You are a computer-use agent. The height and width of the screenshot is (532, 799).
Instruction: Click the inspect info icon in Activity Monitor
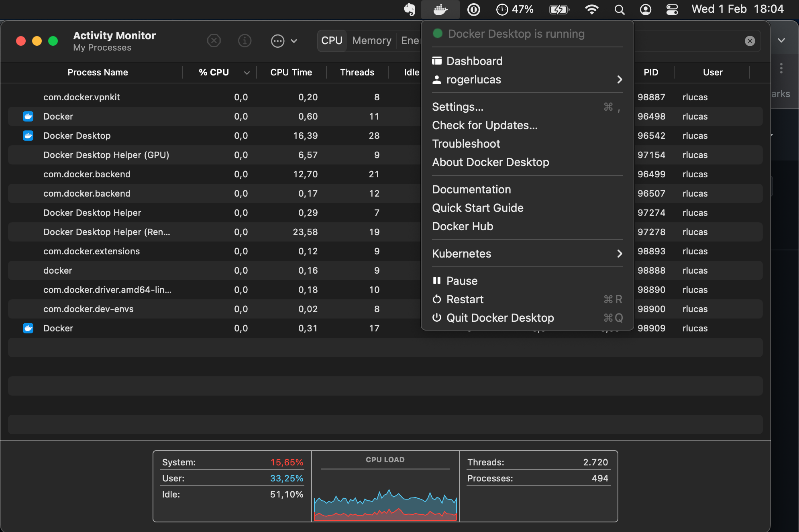[x=245, y=41]
